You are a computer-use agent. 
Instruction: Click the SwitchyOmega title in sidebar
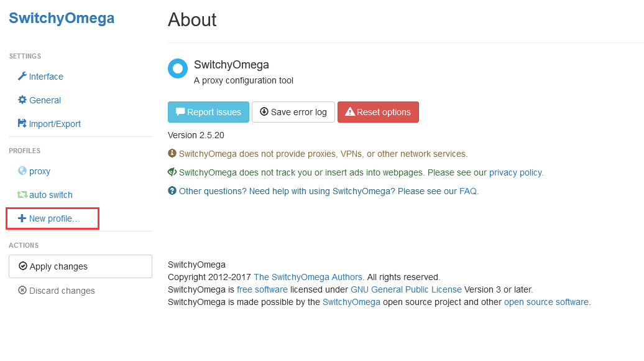click(62, 18)
